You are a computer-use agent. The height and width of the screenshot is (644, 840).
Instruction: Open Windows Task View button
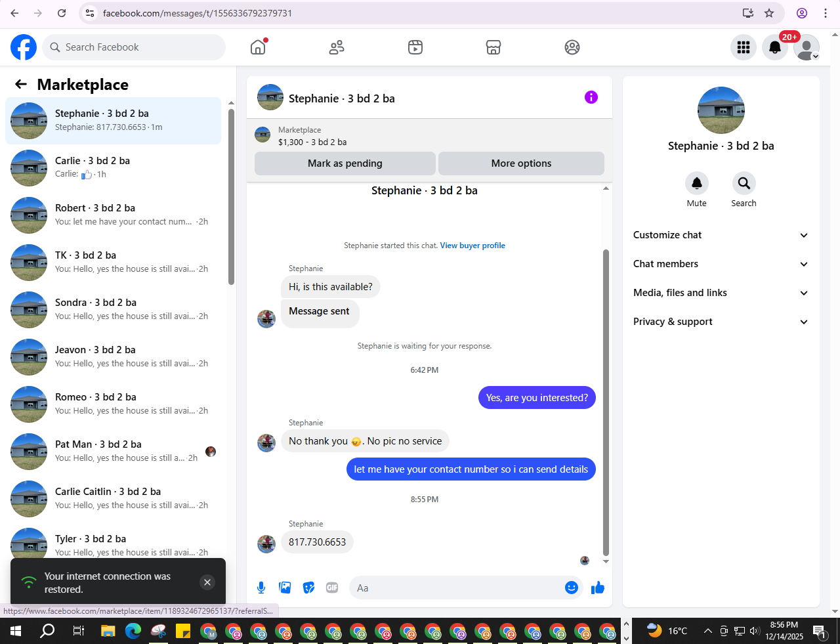[x=79, y=632]
